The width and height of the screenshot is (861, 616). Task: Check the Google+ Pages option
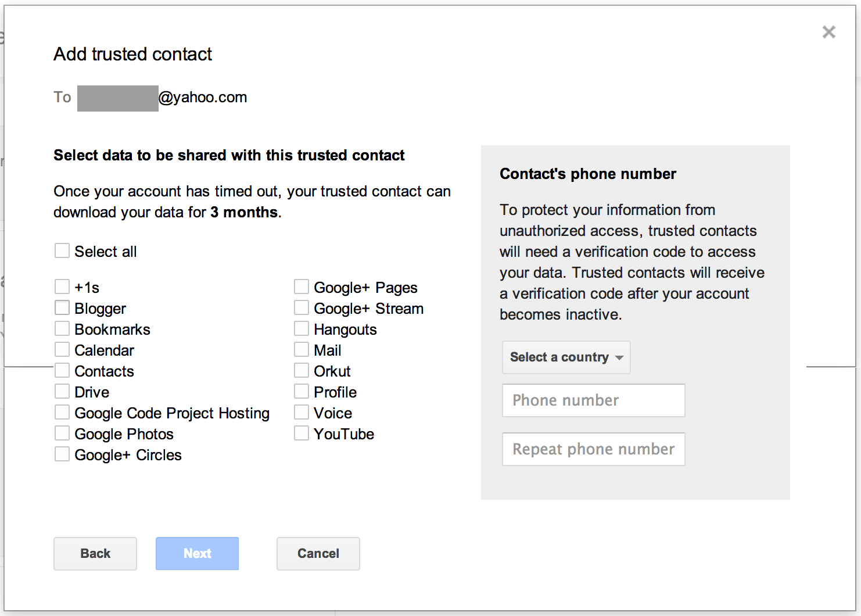(x=301, y=286)
